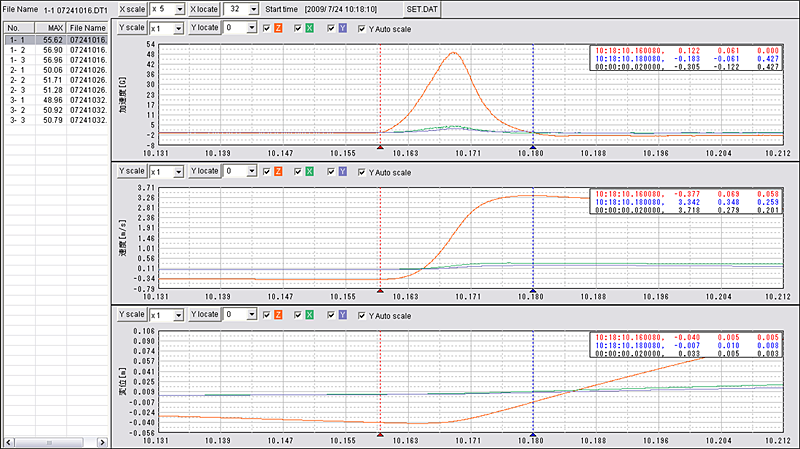Toggle Z axis checkbox in acceleration chart
Viewport: 800px width, 449px height.
(266, 29)
